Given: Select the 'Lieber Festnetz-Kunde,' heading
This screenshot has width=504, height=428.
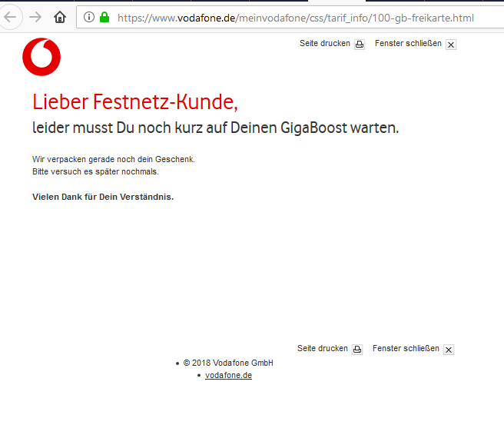Looking at the screenshot, I should click(x=135, y=102).
